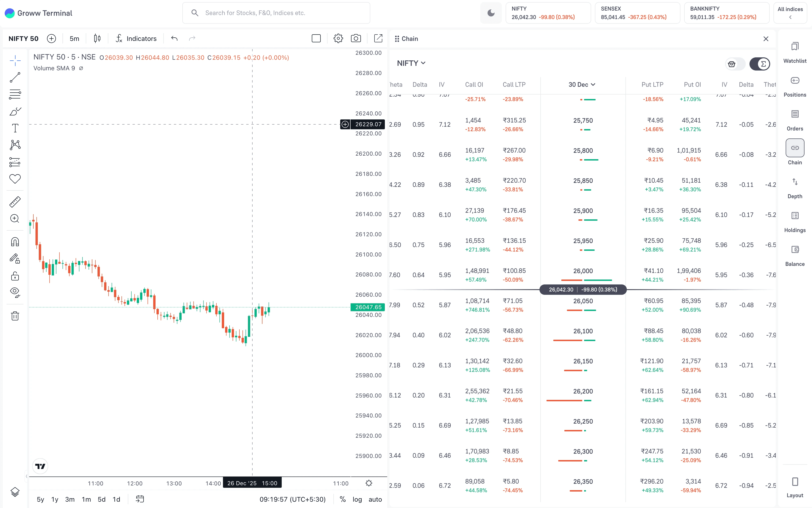Expand the NIFTY symbol dropdown in Chain
This screenshot has width=812, height=508.
(x=411, y=63)
